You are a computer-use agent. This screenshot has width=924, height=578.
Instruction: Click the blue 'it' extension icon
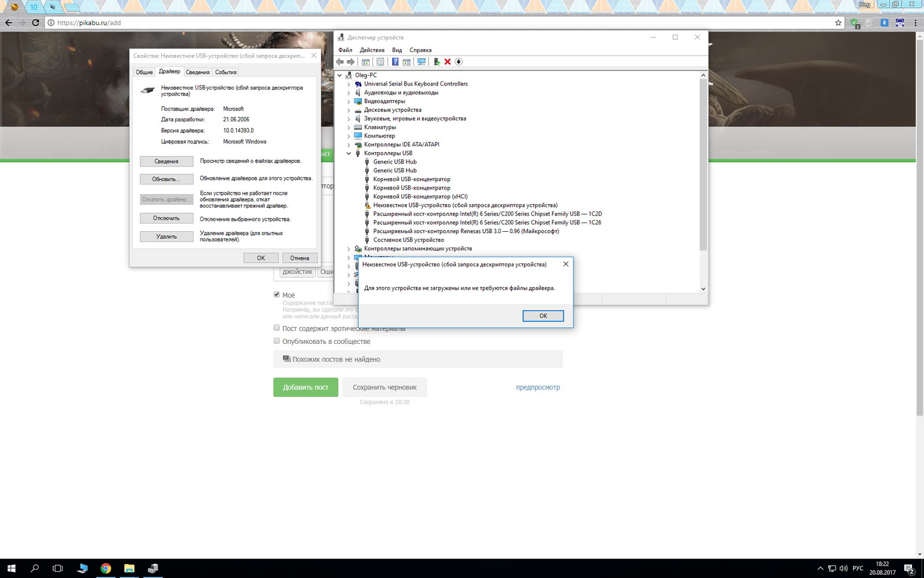pyautogui.click(x=884, y=23)
